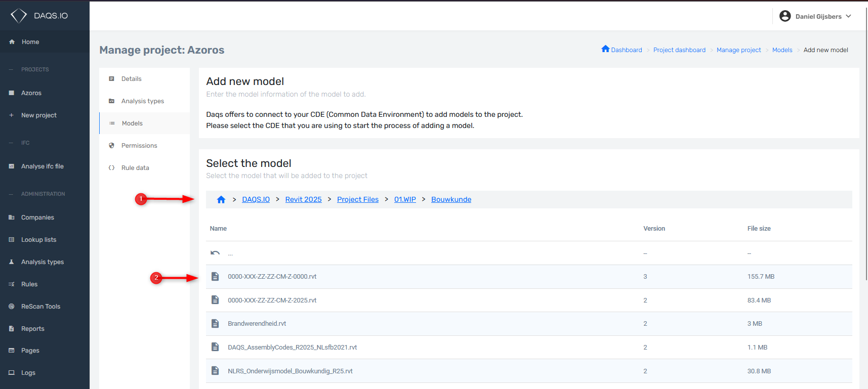
Task: Select the 0000-XXX-ZZ-ZZ-CM-Z-0000.rvt file name
Action: click(272, 277)
